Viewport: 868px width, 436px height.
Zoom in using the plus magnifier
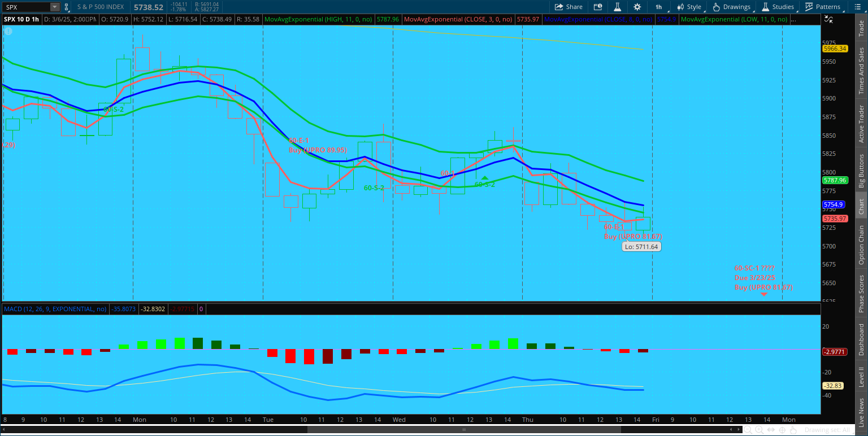click(x=759, y=430)
